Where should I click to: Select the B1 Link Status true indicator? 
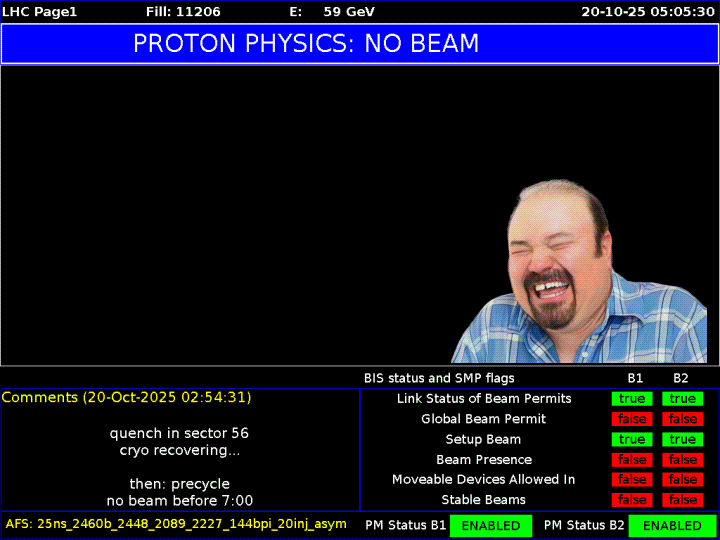tap(632, 399)
